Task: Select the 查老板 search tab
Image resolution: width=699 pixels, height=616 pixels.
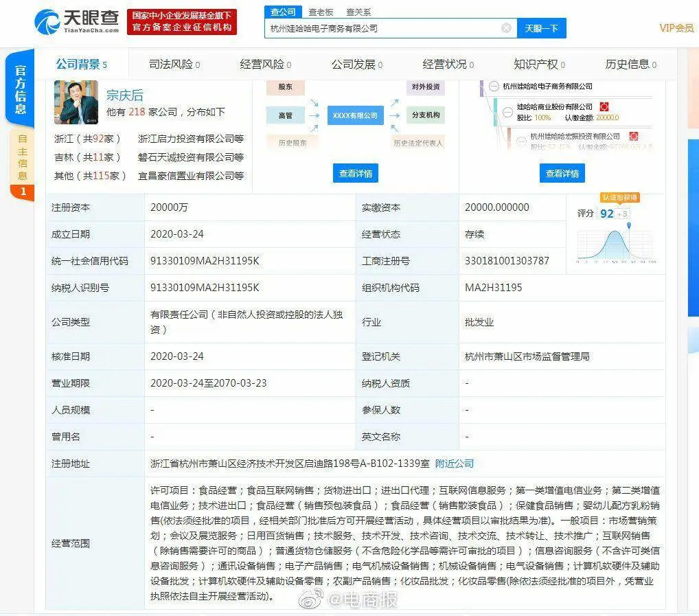Action: (321, 12)
